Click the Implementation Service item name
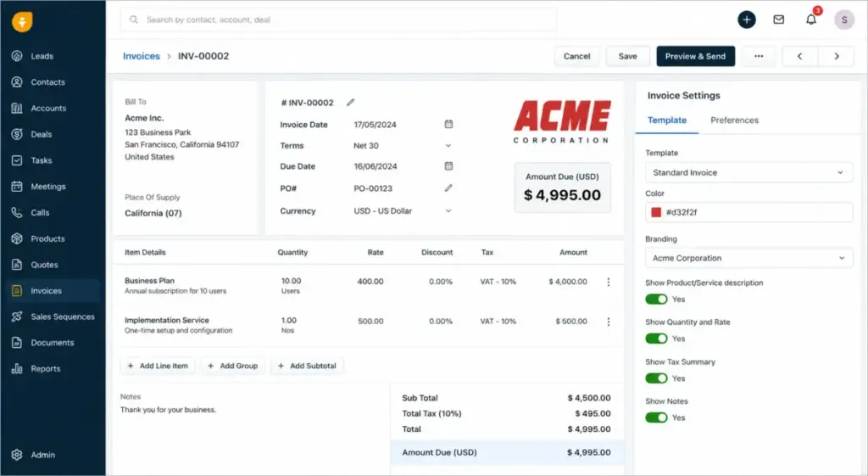The height and width of the screenshot is (476, 868). point(167,320)
